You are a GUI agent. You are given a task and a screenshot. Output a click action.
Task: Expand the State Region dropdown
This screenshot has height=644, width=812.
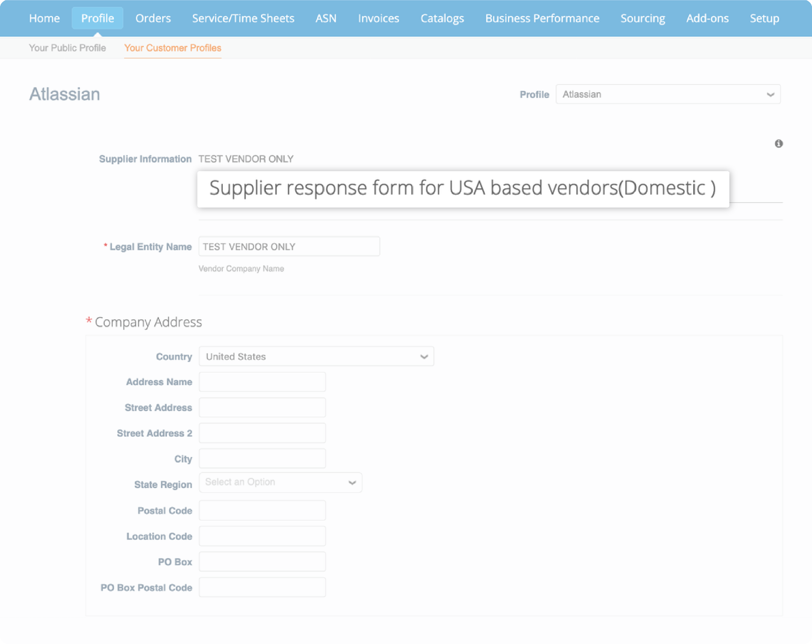point(281,482)
